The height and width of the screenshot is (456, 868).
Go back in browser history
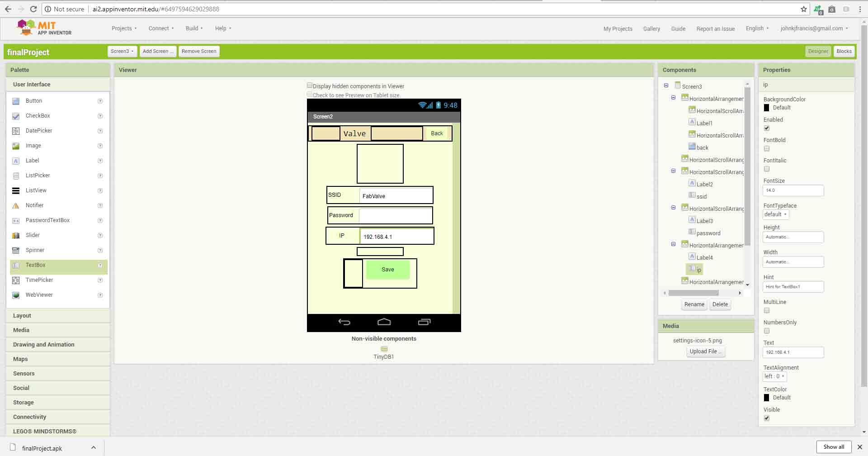[x=8, y=9]
